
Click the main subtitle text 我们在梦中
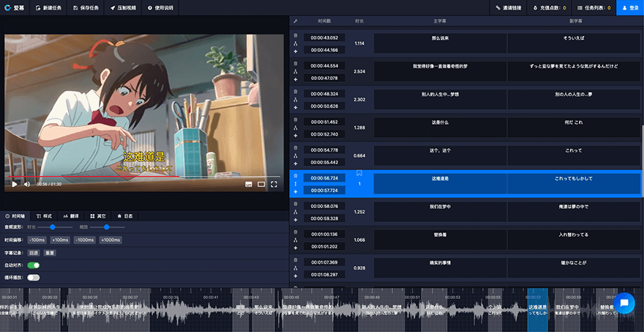pos(441,207)
